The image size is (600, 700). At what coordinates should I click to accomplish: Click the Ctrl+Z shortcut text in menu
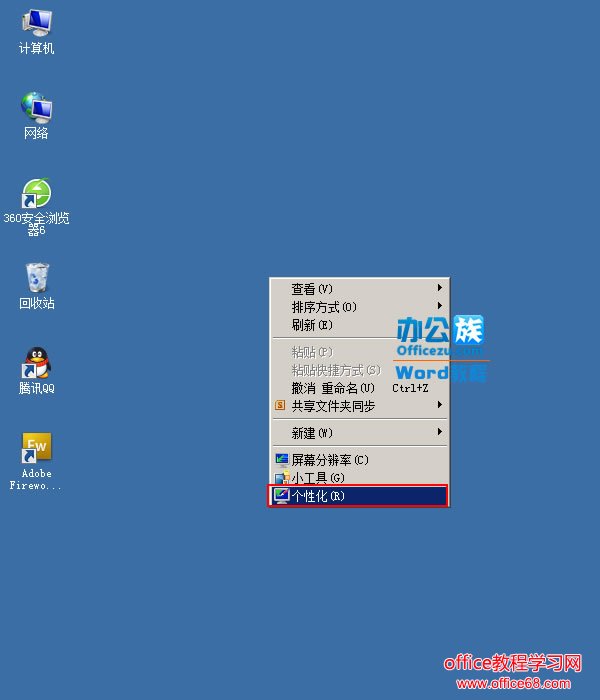[410, 388]
